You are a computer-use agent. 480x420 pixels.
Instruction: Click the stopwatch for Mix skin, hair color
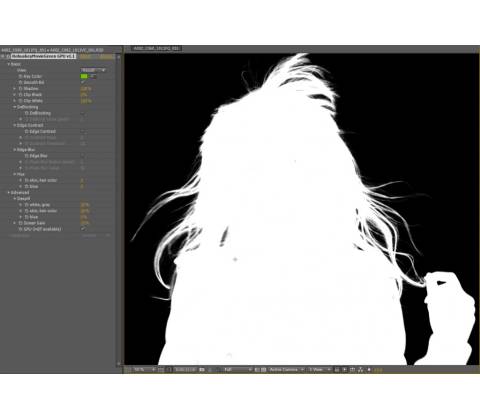(26, 180)
